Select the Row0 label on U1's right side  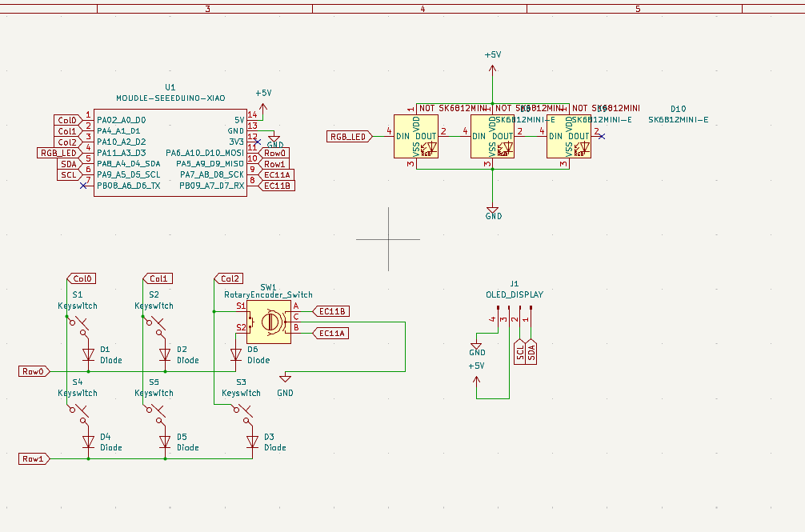(274, 153)
